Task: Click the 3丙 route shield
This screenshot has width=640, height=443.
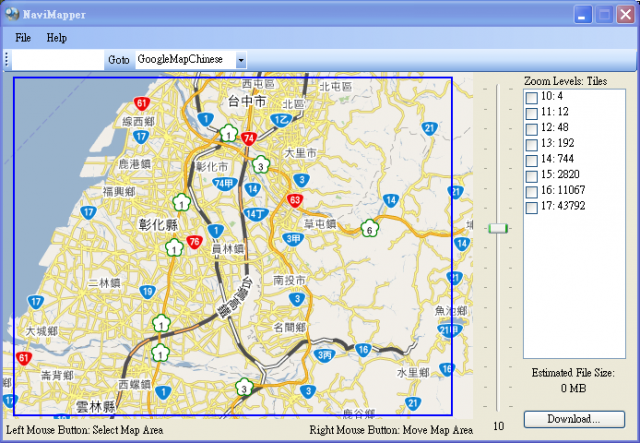Action: coord(324,355)
